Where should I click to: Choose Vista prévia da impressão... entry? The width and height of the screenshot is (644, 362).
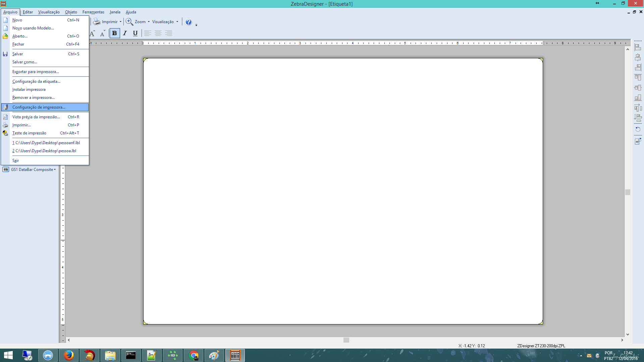pyautogui.click(x=45, y=117)
